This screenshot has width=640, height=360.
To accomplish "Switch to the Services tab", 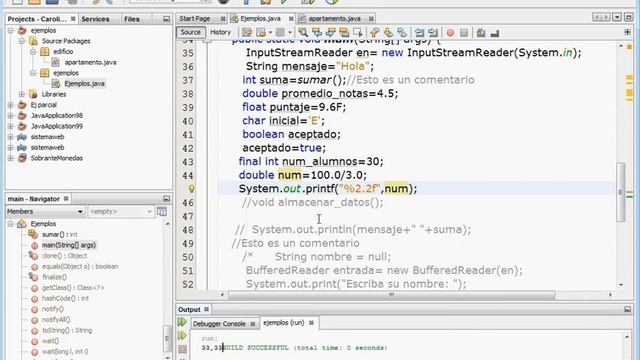I will (x=95, y=19).
